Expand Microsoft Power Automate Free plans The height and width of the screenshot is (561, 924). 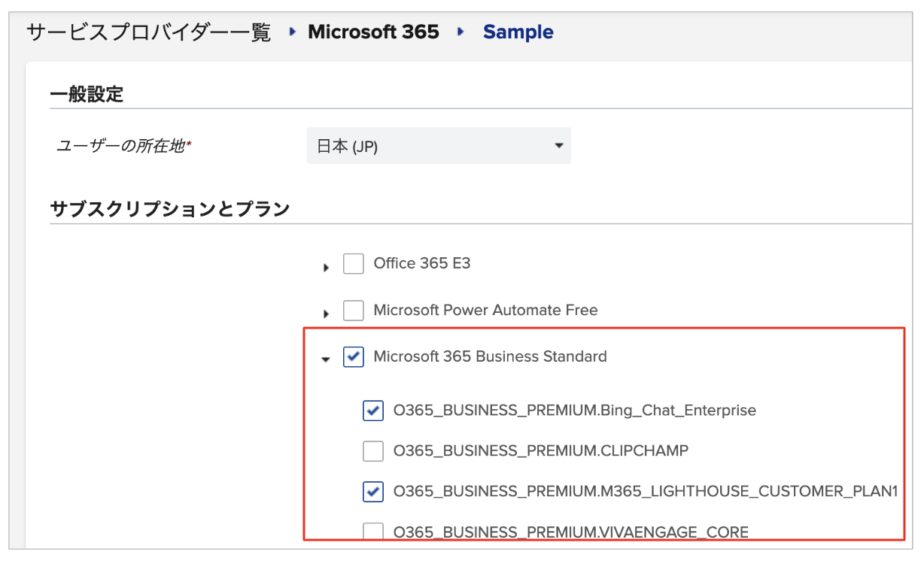coord(326,314)
